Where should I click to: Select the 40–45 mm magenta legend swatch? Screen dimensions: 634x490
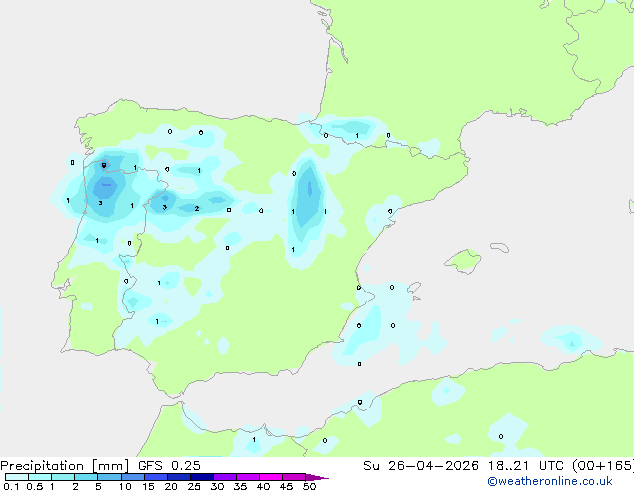tap(271, 477)
